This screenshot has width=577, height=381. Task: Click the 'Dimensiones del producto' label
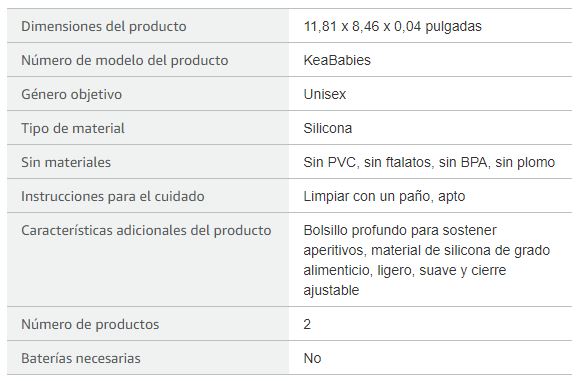click(x=104, y=27)
